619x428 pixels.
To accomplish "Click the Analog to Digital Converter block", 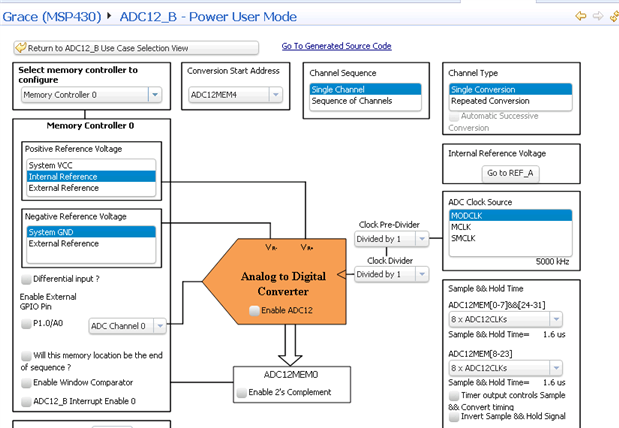I will [276, 282].
